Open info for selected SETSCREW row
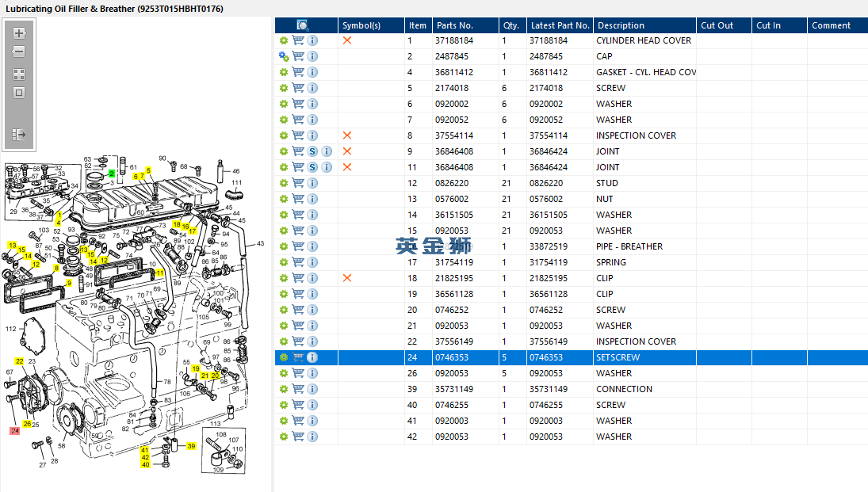The width and height of the screenshot is (868, 492). 312,357
